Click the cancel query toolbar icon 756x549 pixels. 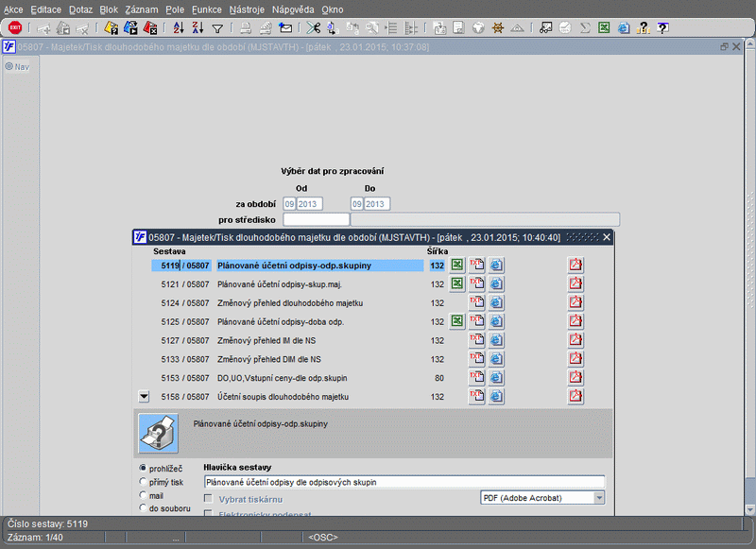tap(150, 28)
